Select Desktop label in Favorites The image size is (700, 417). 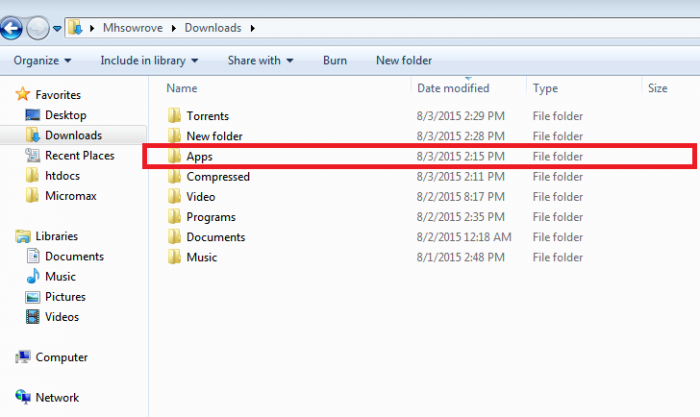(66, 115)
